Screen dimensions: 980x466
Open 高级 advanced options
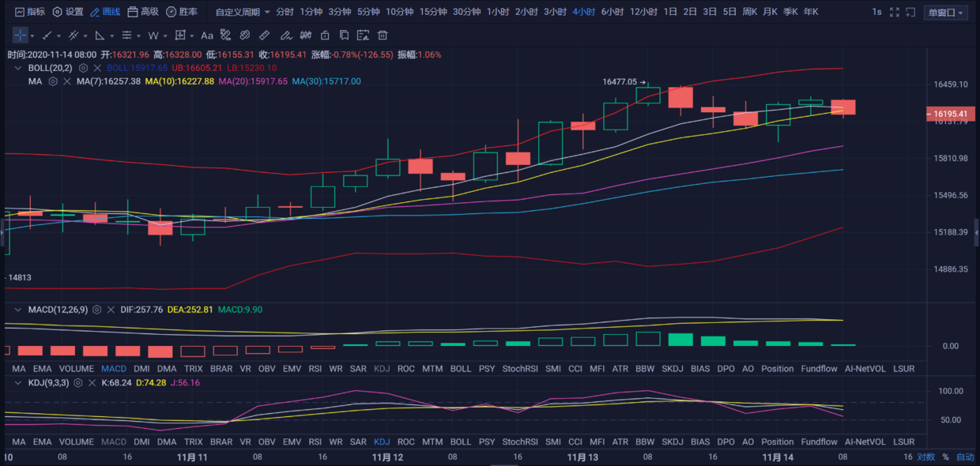[143, 12]
